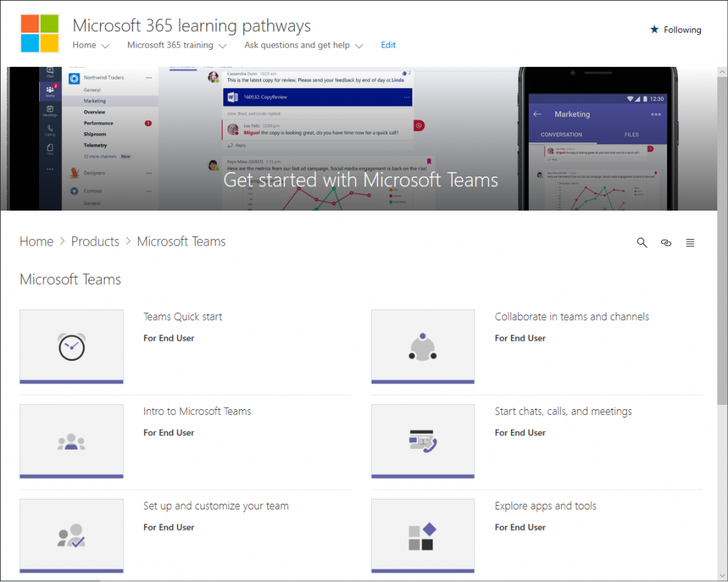Click Microsoft Teams in the breadcrumb
This screenshot has height=582, width=728.
tap(181, 241)
